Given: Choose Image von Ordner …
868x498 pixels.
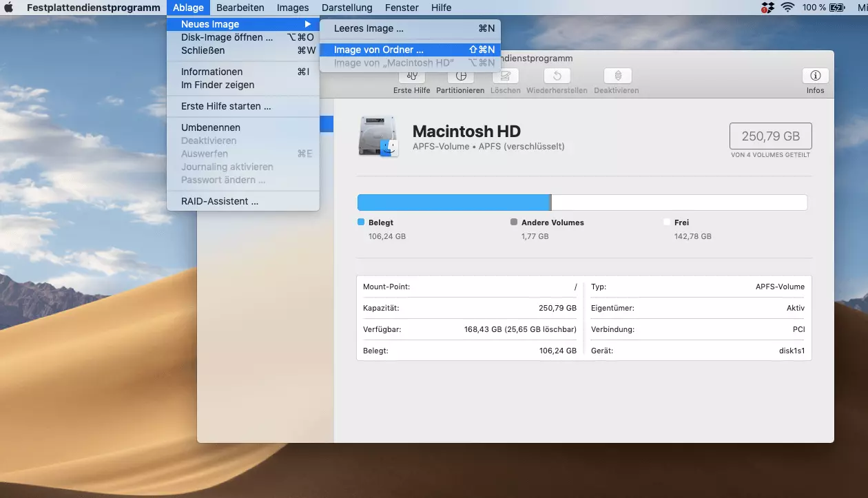Looking at the screenshot, I should click(411, 50).
